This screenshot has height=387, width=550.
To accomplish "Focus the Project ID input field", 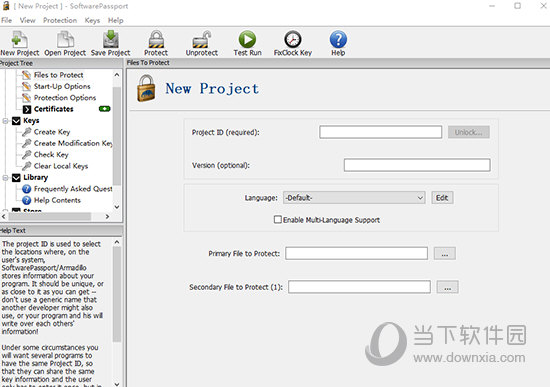I will coord(381,132).
